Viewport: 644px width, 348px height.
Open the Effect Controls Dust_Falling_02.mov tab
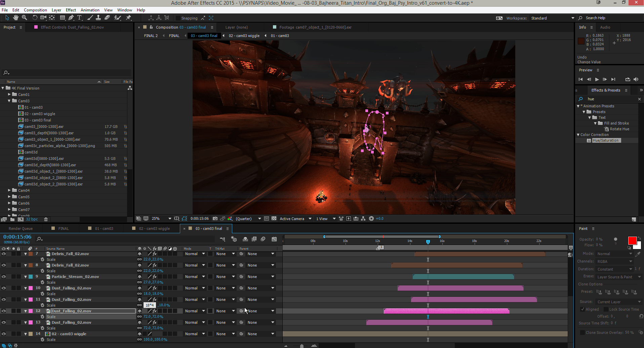pyautogui.click(x=72, y=27)
